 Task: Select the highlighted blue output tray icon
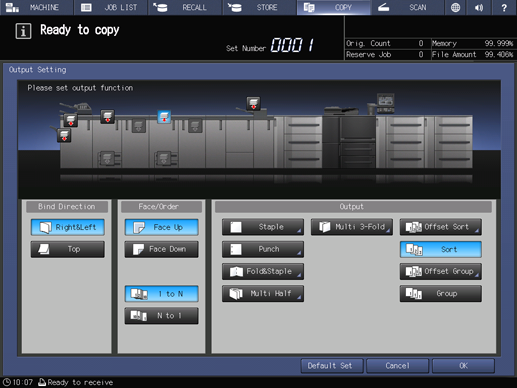[164, 117]
